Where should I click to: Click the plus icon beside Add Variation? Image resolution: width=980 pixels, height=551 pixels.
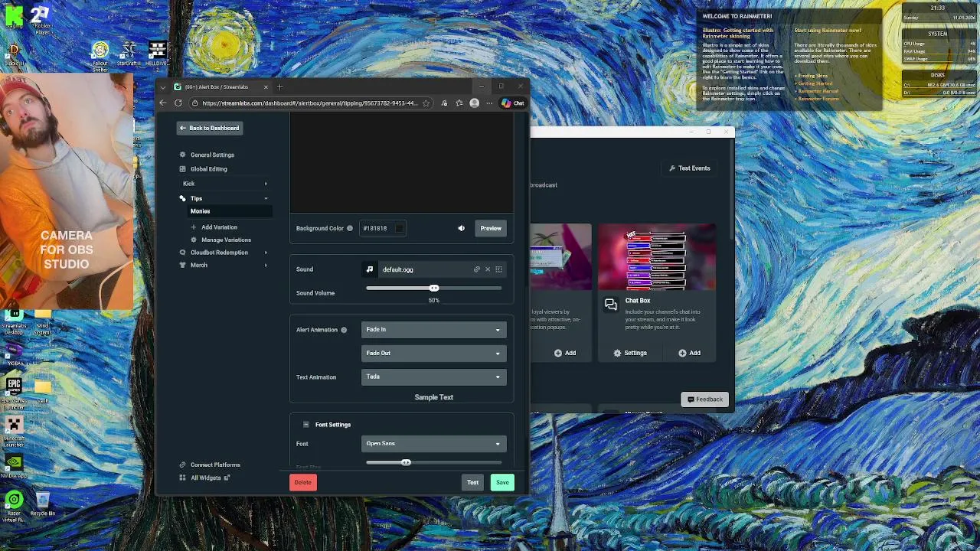[x=194, y=227]
